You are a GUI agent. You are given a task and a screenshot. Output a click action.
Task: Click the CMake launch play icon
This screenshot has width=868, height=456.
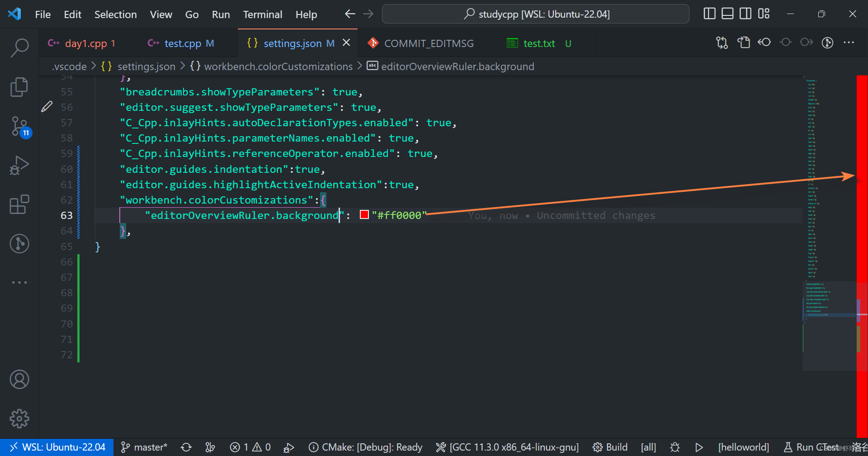tap(699, 447)
